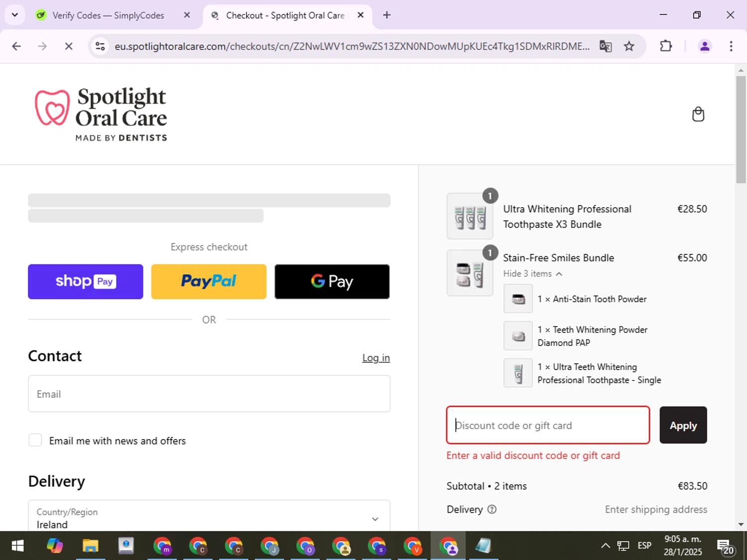Click the Teeth Whitening Powder Diamond PAP thumbnail
747x560 pixels.
(x=518, y=336)
